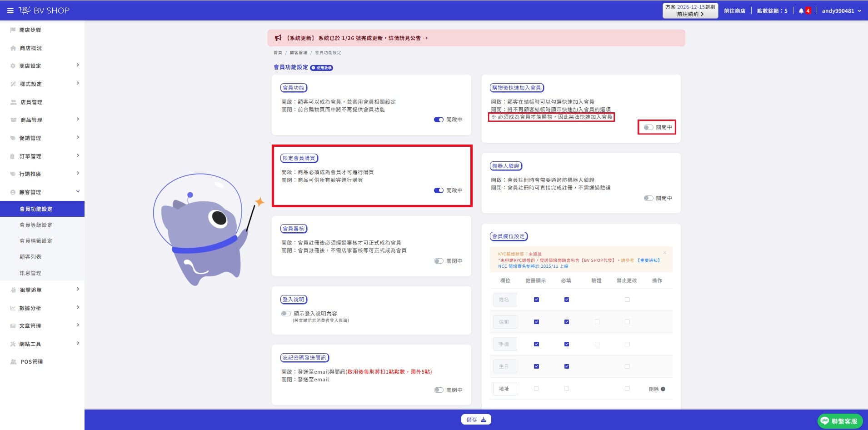
Task: Collapse the 顧客管理 submenu chevron
Action: [78, 191]
